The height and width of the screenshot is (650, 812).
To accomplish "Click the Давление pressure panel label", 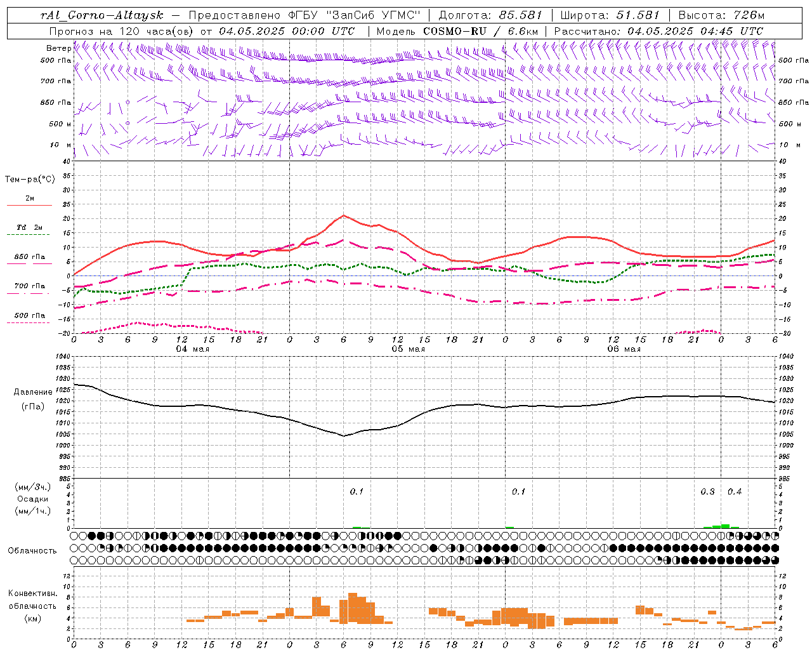I will [33, 392].
